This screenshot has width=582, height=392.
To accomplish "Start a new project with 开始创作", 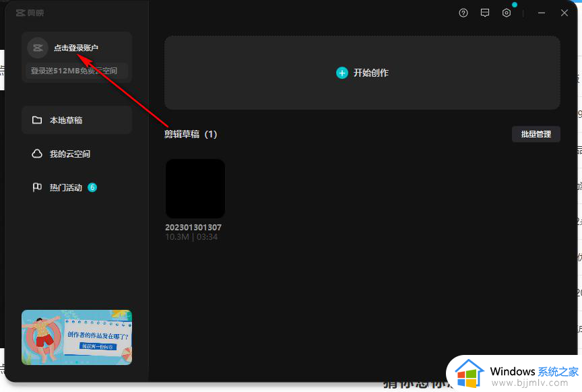I will 362,73.
